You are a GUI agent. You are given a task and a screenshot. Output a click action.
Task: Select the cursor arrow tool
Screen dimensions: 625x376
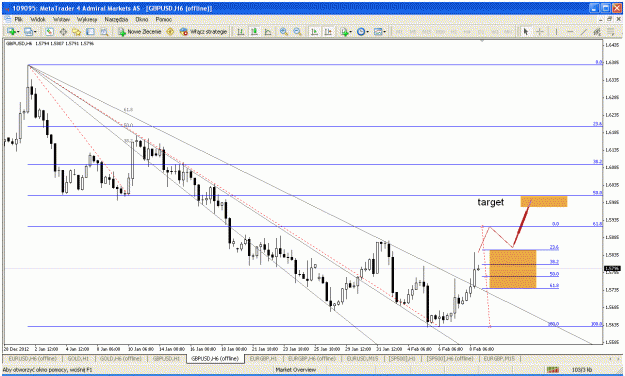click(526, 31)
